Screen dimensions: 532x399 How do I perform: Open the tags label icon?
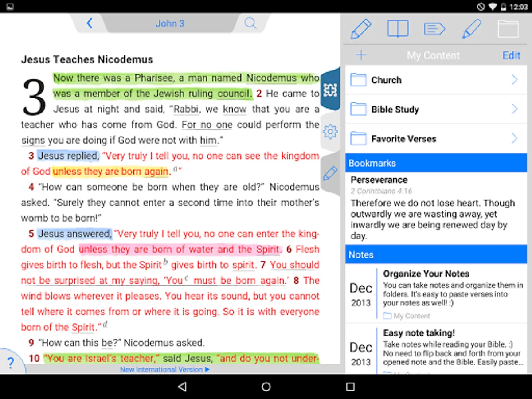(434, 29)
